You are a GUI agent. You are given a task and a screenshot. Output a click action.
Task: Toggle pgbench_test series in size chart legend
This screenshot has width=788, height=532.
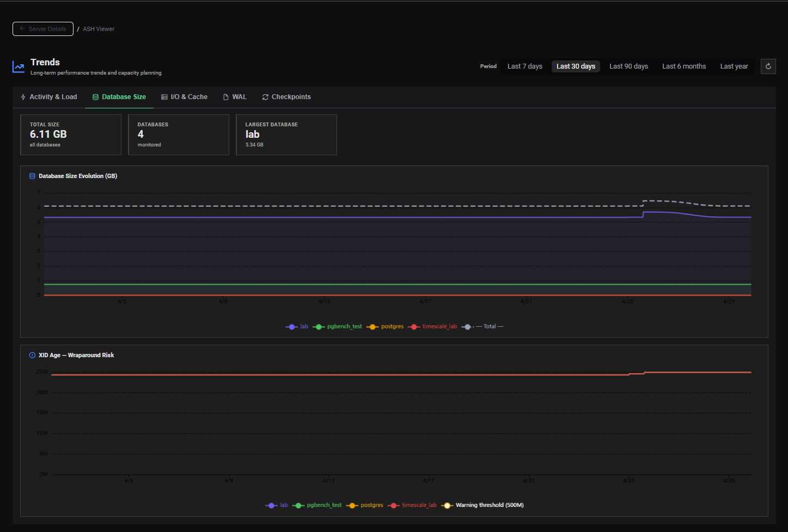coord(338,327)
